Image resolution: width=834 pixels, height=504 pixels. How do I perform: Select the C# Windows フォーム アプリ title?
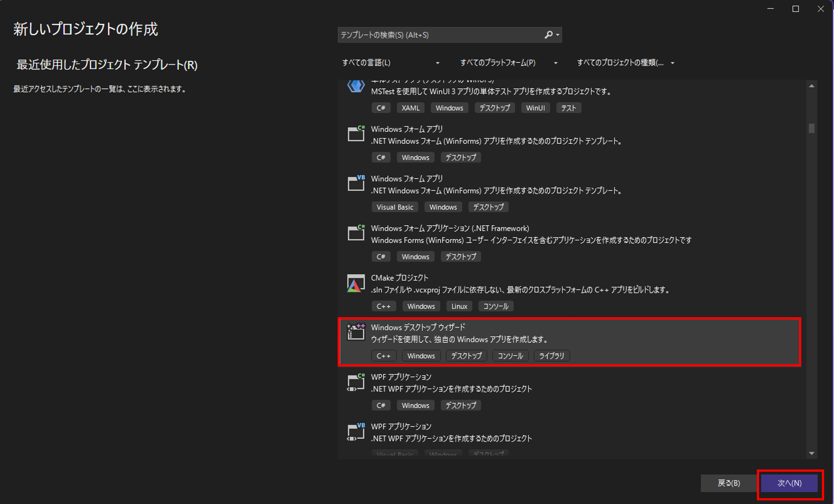407,129
